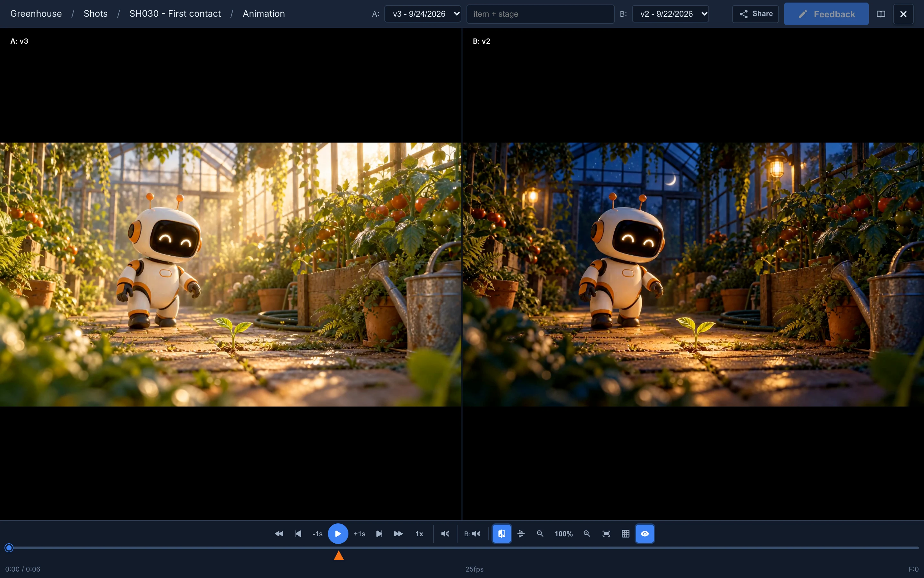Fit the video to the screen
The height and width of the screenshot is (578, 924).
click(606, 534)
